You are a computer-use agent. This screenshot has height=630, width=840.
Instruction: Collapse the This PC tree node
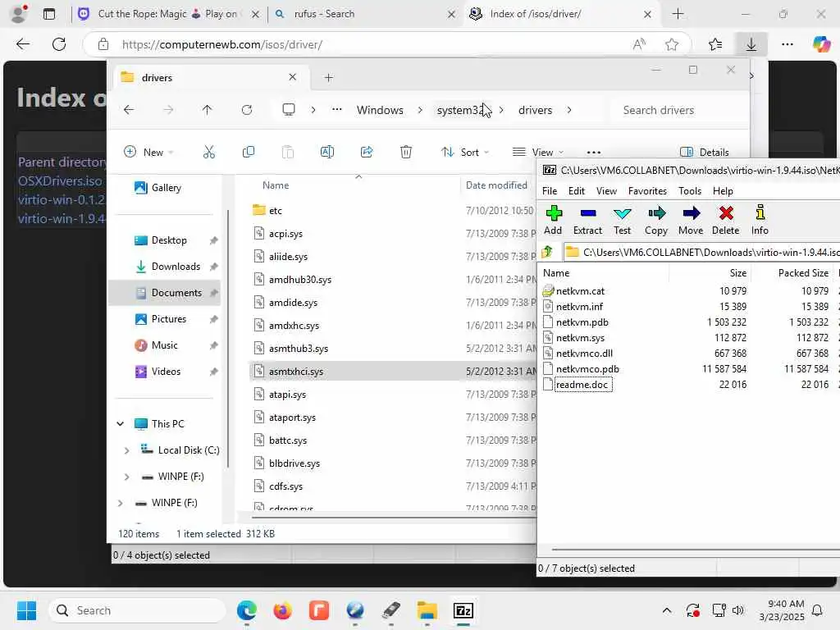pyautogui.click(x=120, y=424)
